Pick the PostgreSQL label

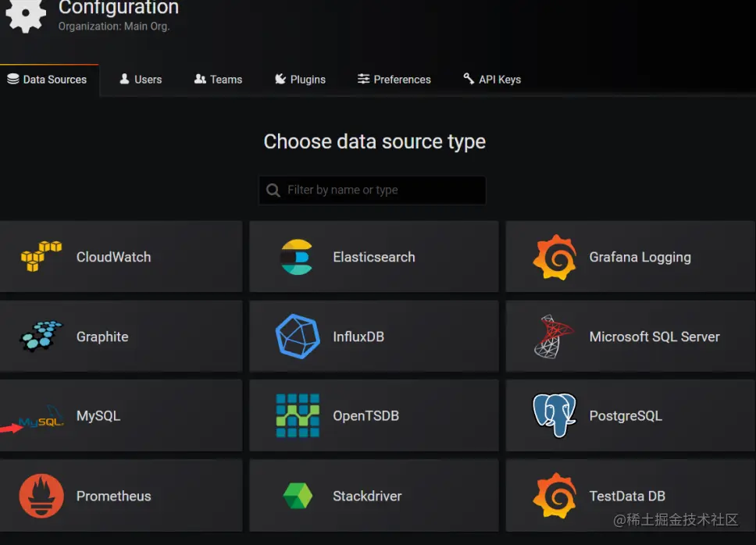click(x=626, y=416)
